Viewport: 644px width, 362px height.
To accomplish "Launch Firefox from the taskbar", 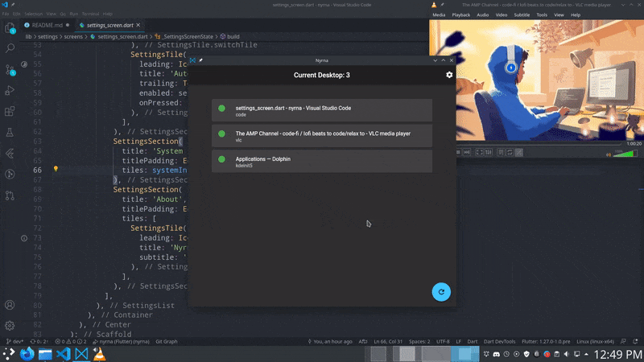I will 27,354.
